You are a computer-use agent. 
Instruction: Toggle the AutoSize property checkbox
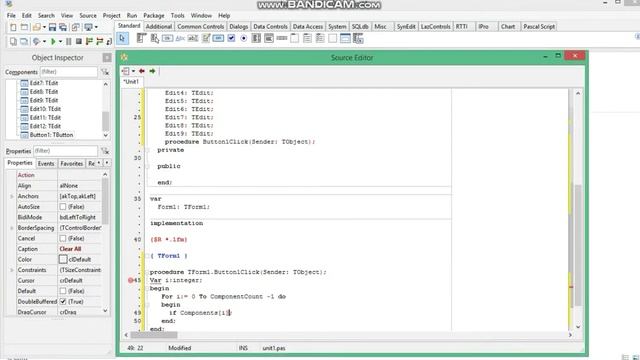pos(63,207)
